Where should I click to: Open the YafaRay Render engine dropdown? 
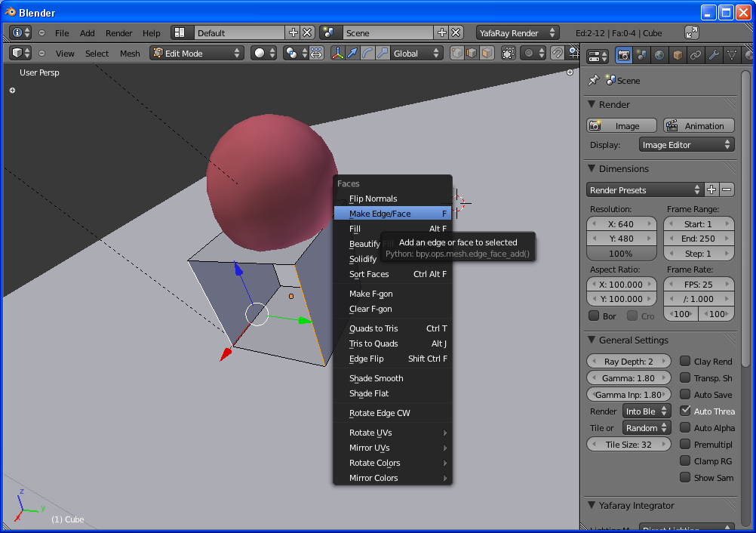point(518,32)
